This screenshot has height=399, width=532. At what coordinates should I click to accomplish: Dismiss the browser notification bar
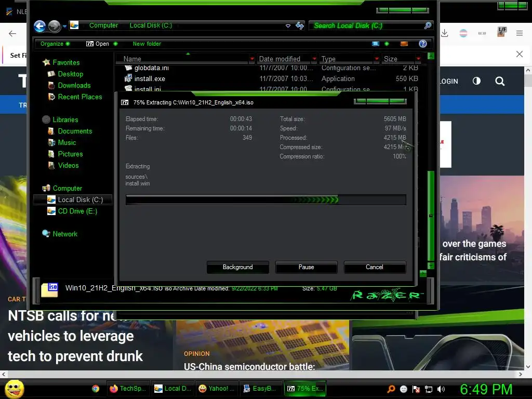pos(520,54)
